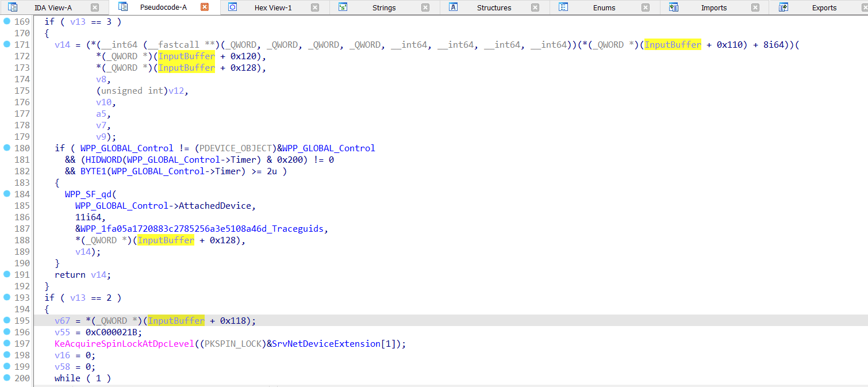Select the v67 variable on line 195
Screen dimensions: 868x387
(62, 320)
